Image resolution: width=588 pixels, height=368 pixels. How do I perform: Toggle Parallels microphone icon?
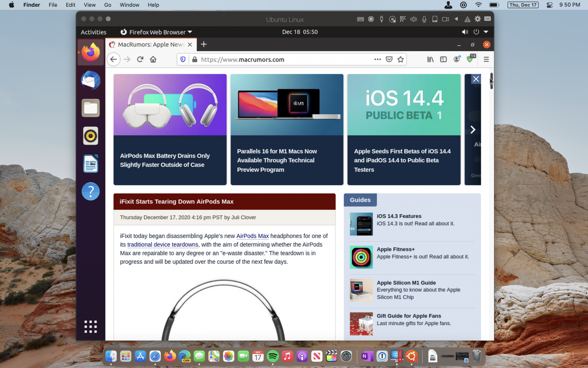coord(424,19)
